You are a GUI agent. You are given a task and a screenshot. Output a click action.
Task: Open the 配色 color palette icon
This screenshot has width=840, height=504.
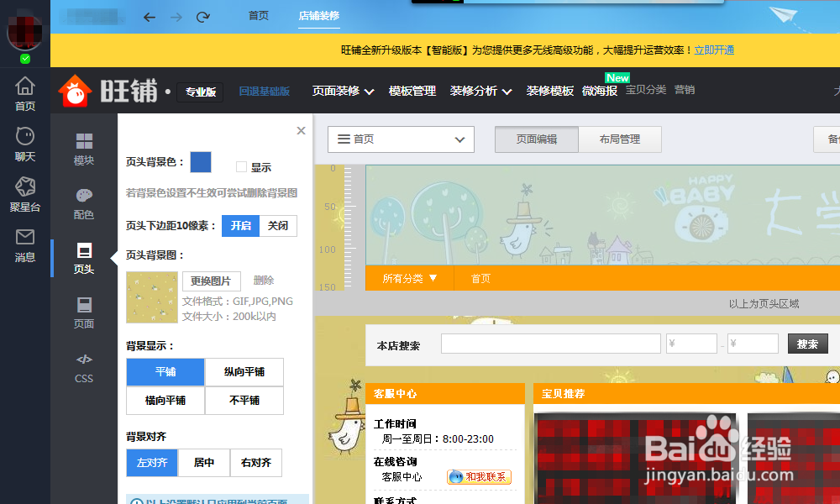tap(83, 204)
